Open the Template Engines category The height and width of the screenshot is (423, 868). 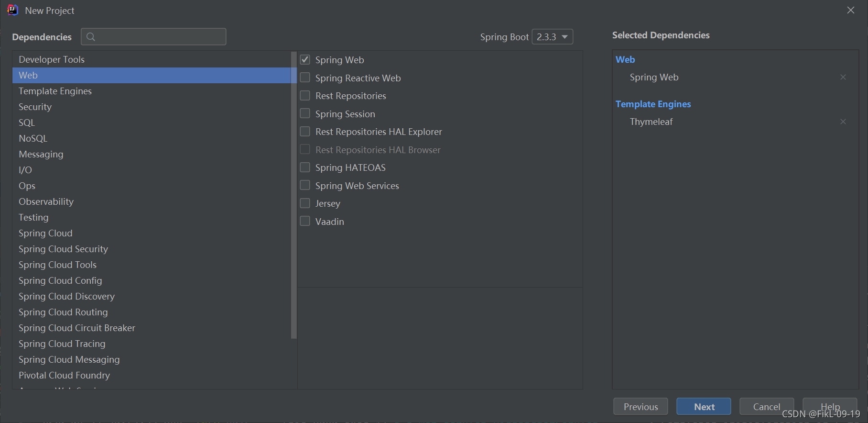pos(152,91)
